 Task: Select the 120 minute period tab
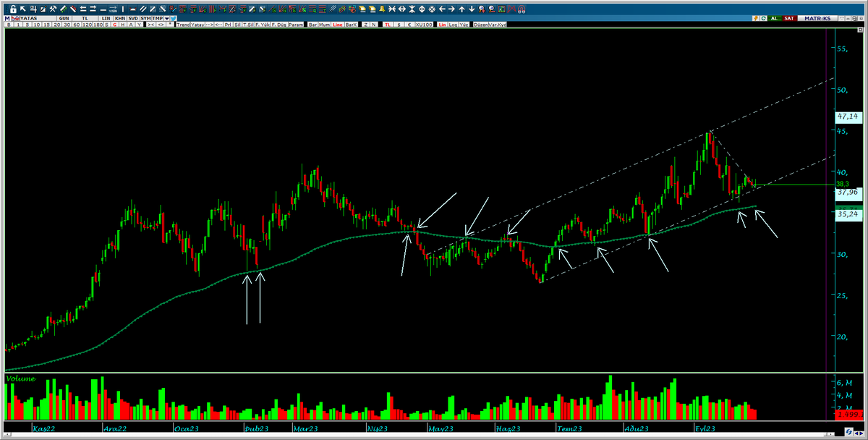tap(87, 25)
